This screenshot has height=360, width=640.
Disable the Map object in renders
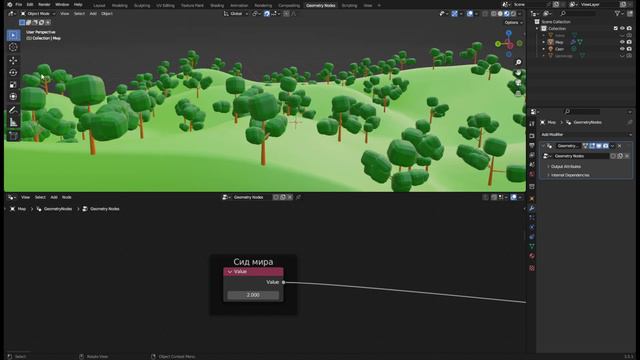coord(629,42)
